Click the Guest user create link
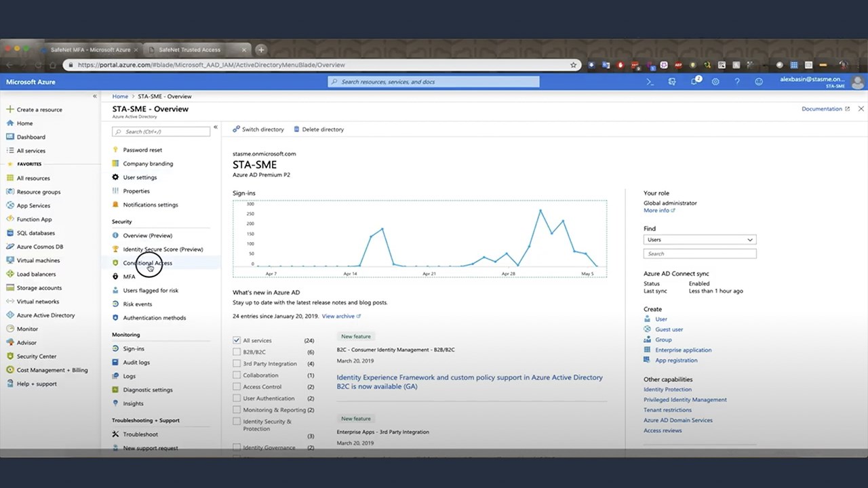 click(669, 329)
